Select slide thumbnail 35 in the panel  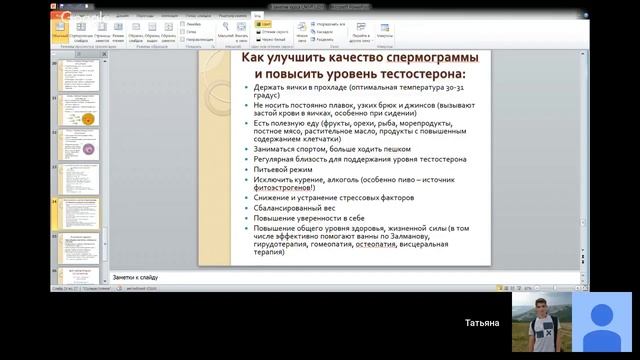tap(79, 249)
